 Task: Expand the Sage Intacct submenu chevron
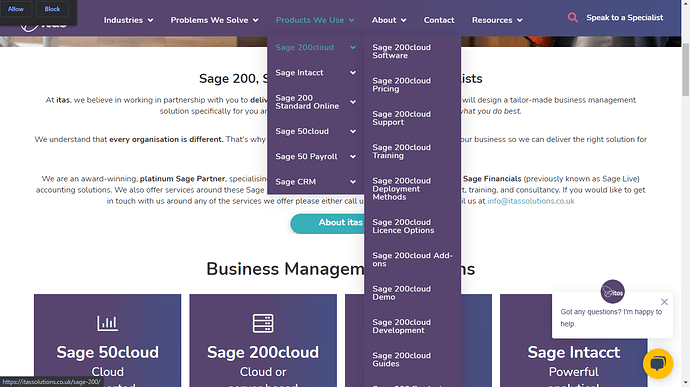tap(353, 73)
